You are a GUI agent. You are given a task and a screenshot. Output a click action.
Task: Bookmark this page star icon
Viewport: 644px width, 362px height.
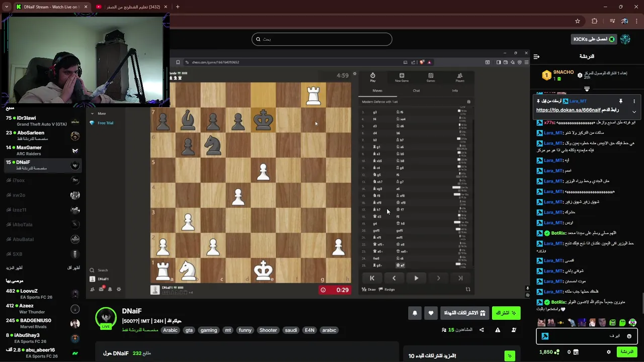tap(578, 21)
